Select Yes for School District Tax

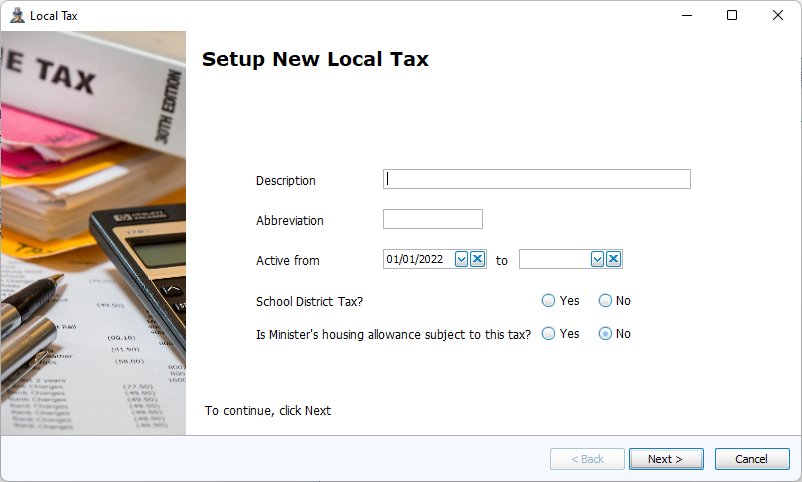pyautogui.click(x=548, y=300)
